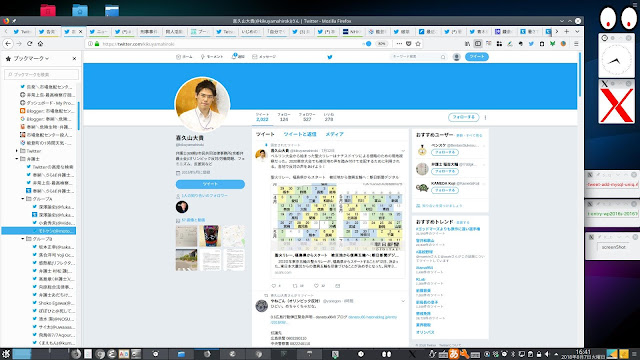Click the あ input method tray icon
This screenshot has width=640, height=360.
453,354
